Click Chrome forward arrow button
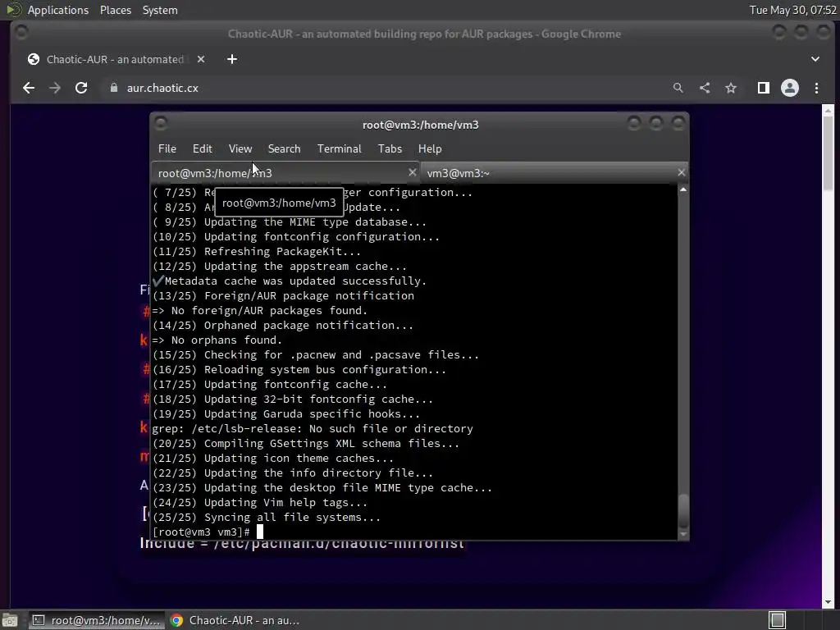 tap(55, 88)
